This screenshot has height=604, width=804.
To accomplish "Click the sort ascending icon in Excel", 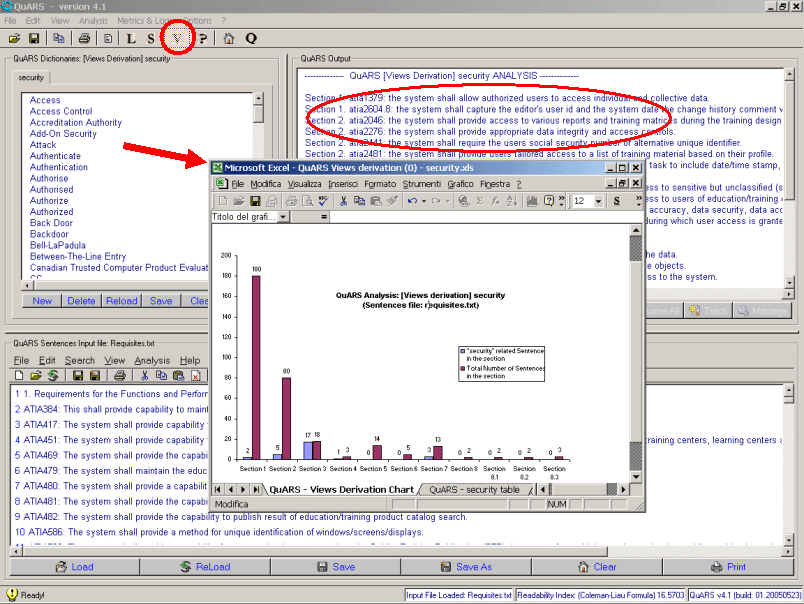I will 512,201.
